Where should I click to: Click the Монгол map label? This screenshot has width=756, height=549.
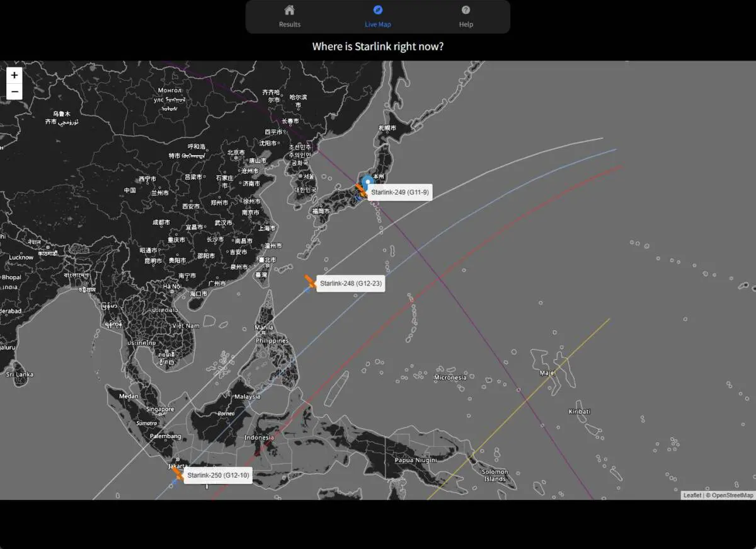tap(169, 91)
